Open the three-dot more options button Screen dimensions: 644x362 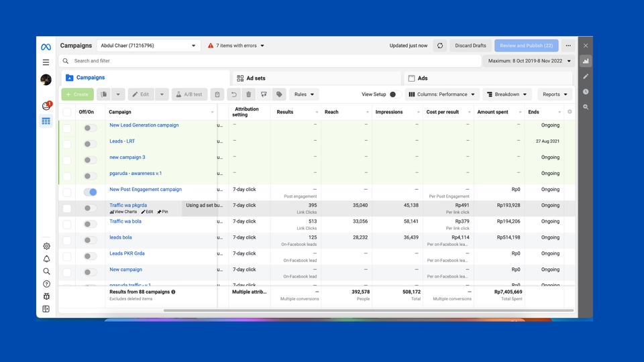[568, 46]
